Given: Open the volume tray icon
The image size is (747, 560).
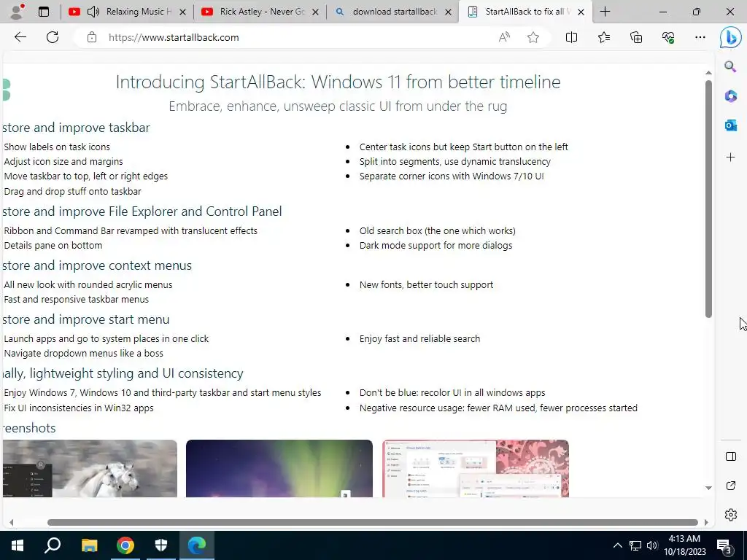Looking at the screenshot, I should (652, 545).
